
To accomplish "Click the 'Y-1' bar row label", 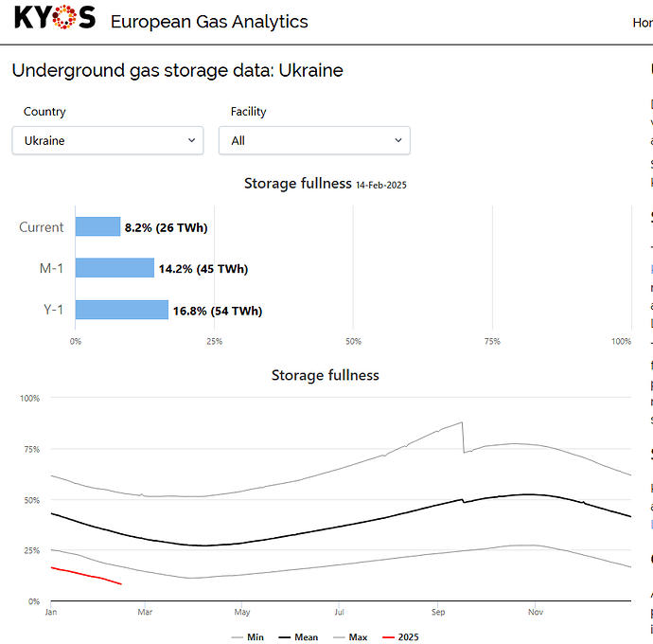I will coord(53,310).
